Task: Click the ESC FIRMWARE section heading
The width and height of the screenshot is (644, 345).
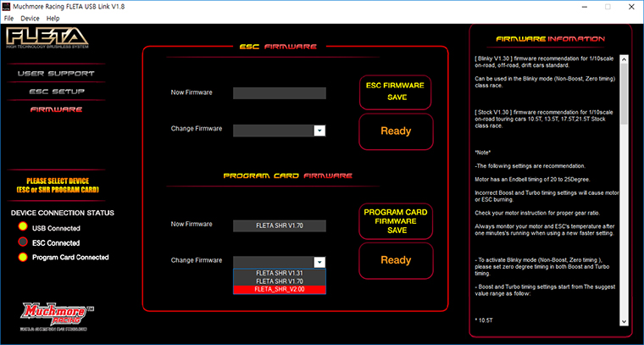Action: tap(278, 47)
